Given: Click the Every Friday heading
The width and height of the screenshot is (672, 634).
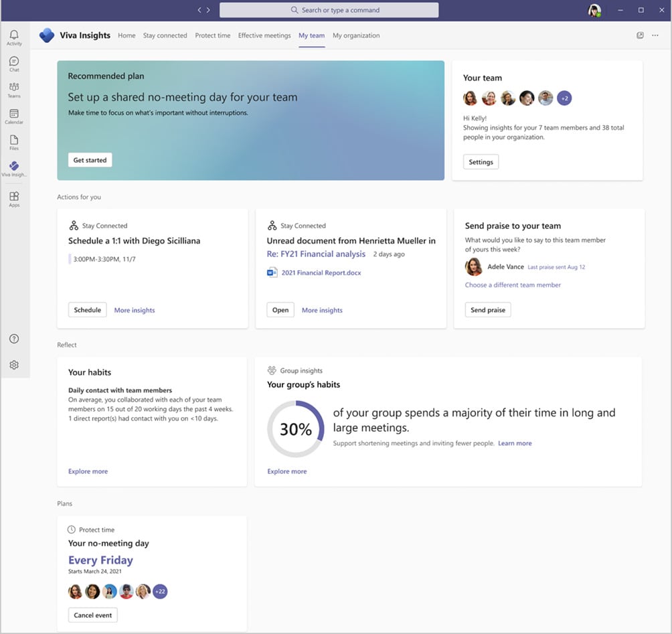Looking at the screenshot, I should click(100, 560).
